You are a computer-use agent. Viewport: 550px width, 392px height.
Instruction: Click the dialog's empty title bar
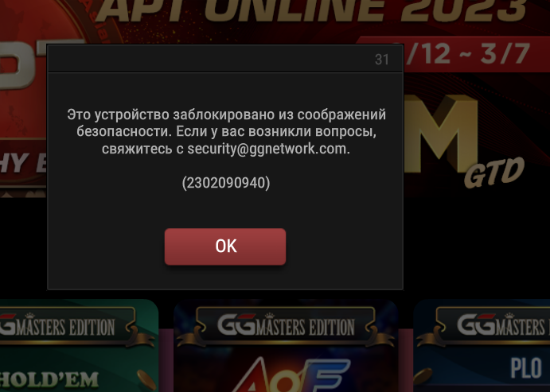210,59
